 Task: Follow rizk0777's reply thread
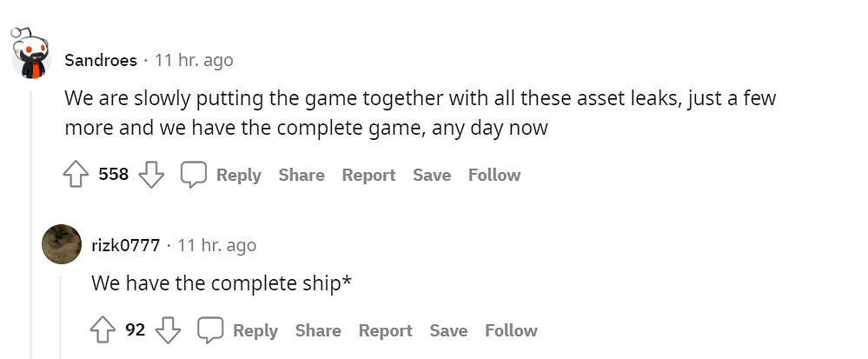tap(511, 330)
